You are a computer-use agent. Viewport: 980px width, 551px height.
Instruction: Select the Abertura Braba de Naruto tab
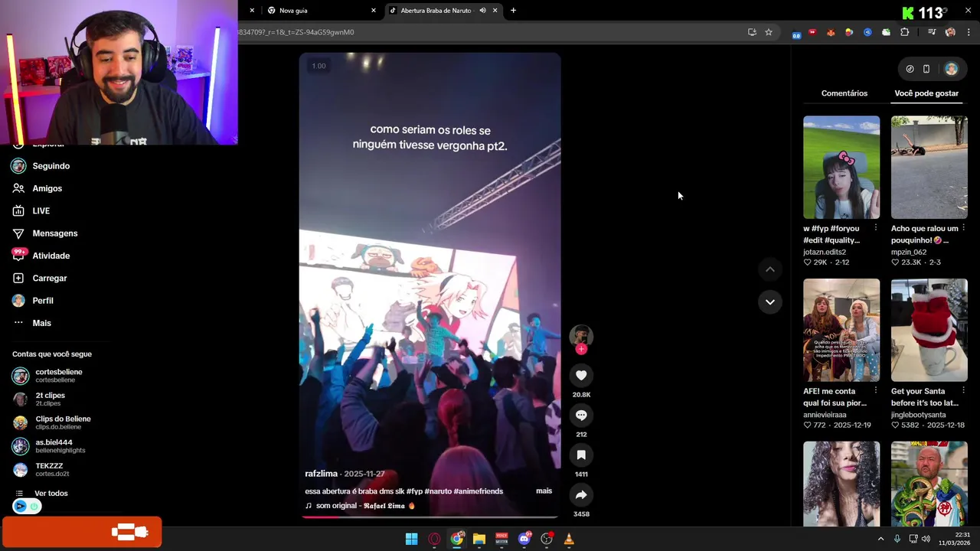tap(443, 11)
